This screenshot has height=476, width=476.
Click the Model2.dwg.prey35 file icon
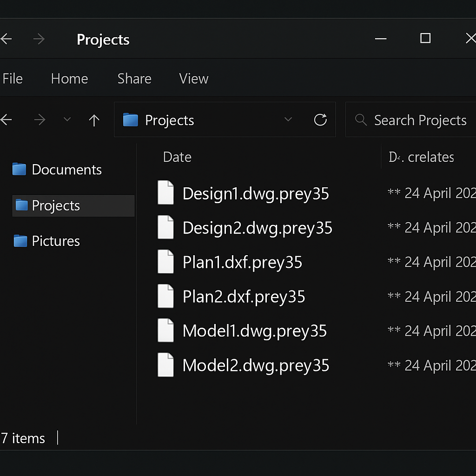pyautogui.click(x=165, y=365)
